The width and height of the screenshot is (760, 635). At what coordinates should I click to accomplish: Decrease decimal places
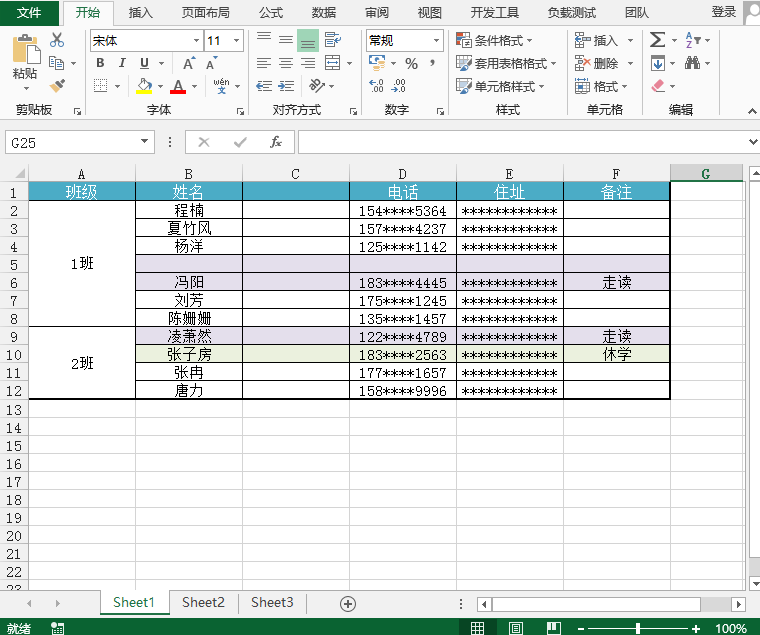(x=399, y=86)
